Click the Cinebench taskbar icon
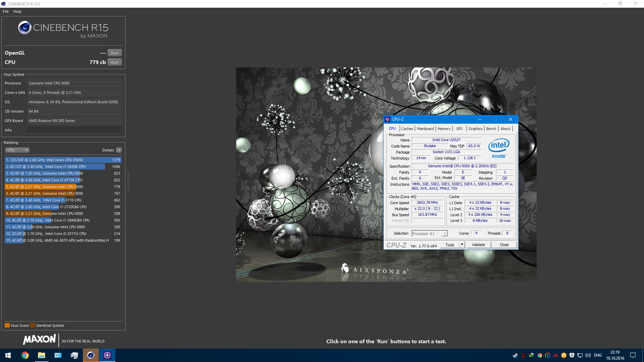The height and width of the screenshot is (362, 644). point(91,355)
